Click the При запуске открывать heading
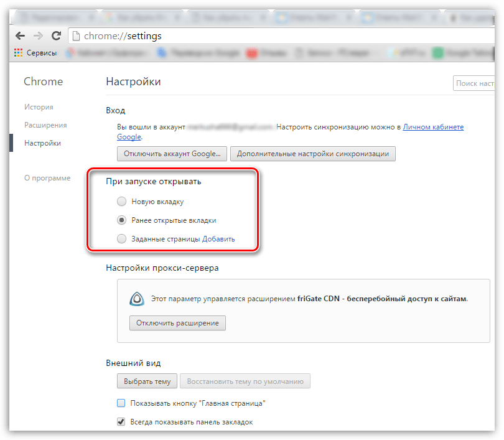Viewport: 504px width, 440px height. [x=153, y=182]
